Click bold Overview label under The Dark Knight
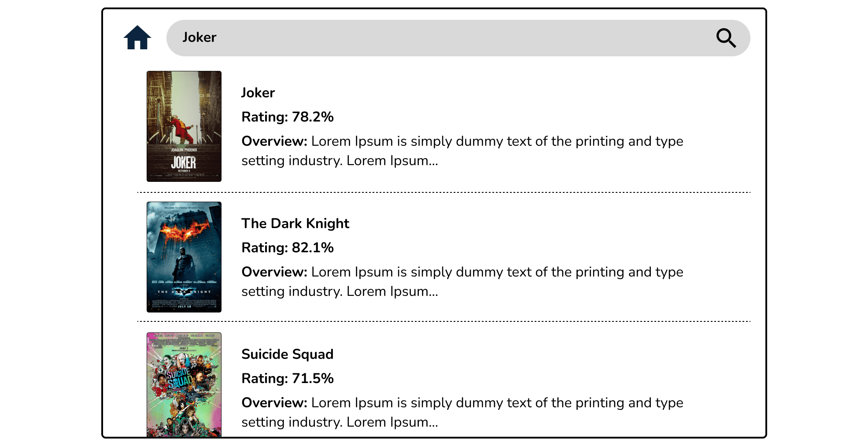 (274, 272)
